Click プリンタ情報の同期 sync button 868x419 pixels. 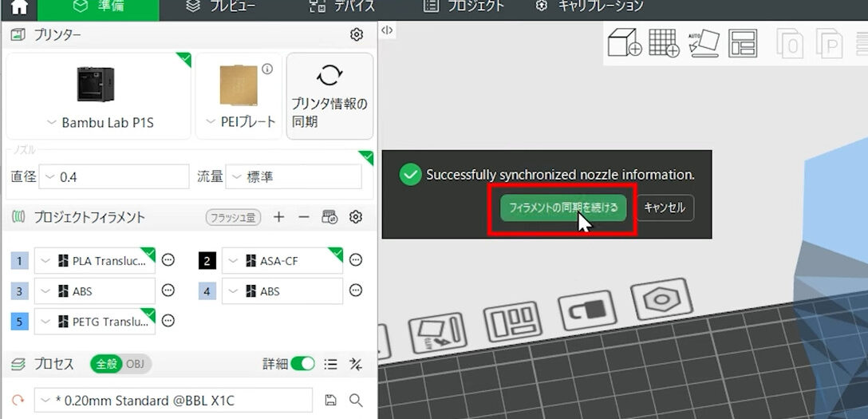click(x=329, y=96)
